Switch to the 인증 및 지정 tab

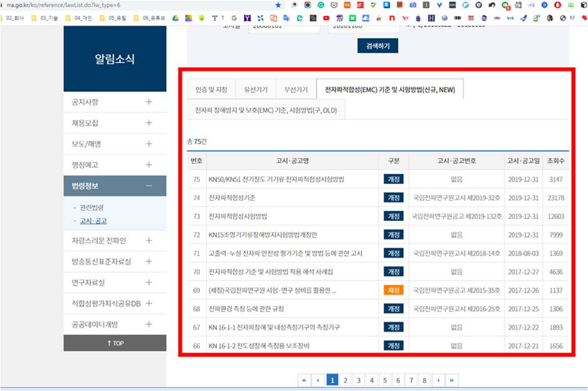tap(211, 89)
